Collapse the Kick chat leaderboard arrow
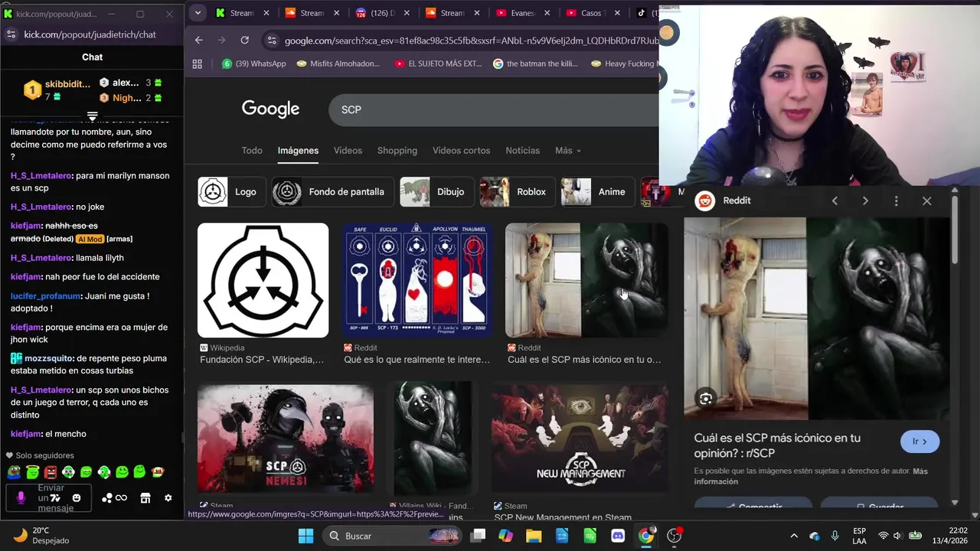Viewport: 980px width, 551px height. tap(92, 117)
